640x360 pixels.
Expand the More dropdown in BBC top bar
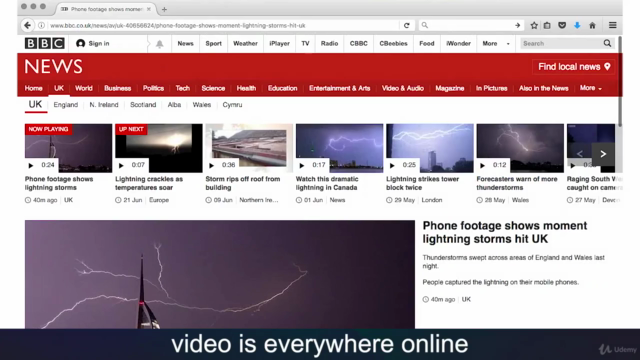[496, 43]
